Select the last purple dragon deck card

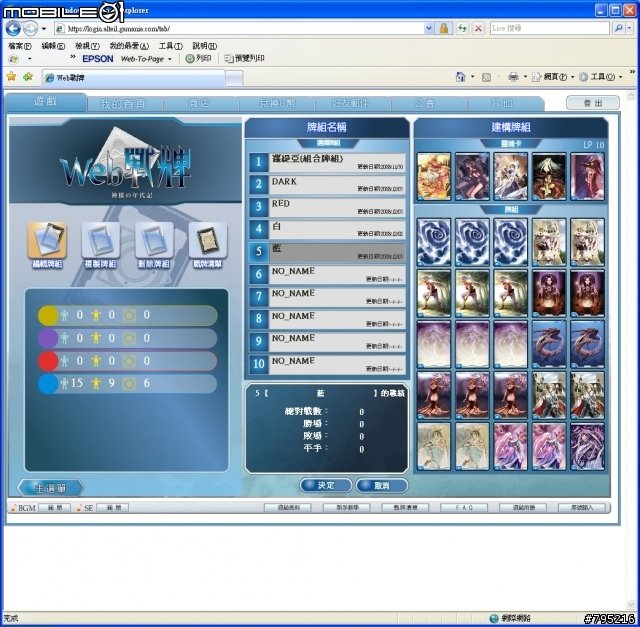click(587, 447)
